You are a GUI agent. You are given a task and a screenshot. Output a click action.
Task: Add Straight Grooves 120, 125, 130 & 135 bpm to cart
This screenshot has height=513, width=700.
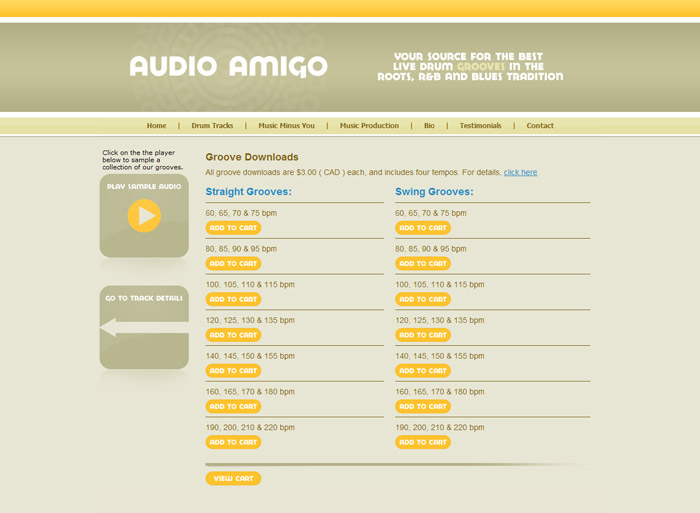point(233,335)
